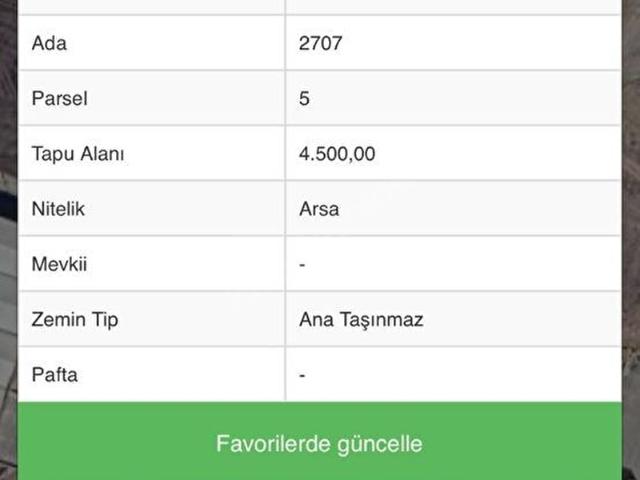Click the Favorilerde güncelle button

point(319,443)
